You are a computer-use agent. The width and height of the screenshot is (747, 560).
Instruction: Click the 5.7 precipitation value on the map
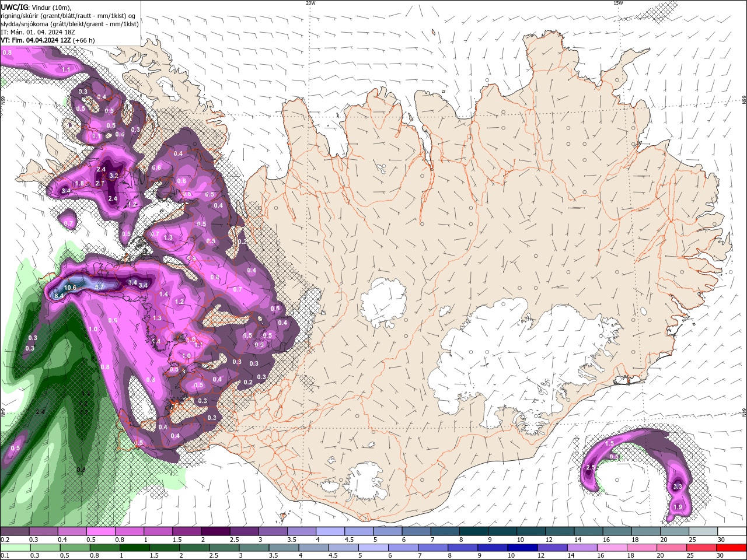pos(99,286)
